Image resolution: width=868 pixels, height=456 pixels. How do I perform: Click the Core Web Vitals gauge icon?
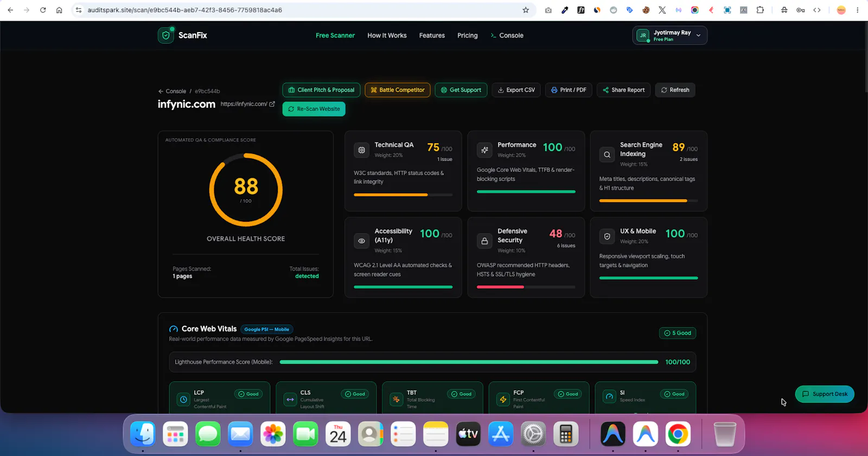coord(174,329)
